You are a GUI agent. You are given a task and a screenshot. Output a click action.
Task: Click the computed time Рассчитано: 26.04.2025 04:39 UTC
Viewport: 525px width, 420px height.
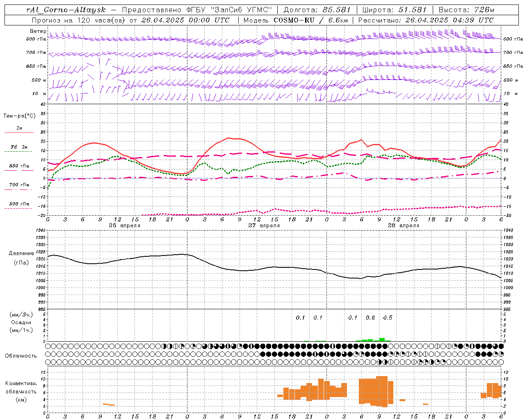(426, 20)
